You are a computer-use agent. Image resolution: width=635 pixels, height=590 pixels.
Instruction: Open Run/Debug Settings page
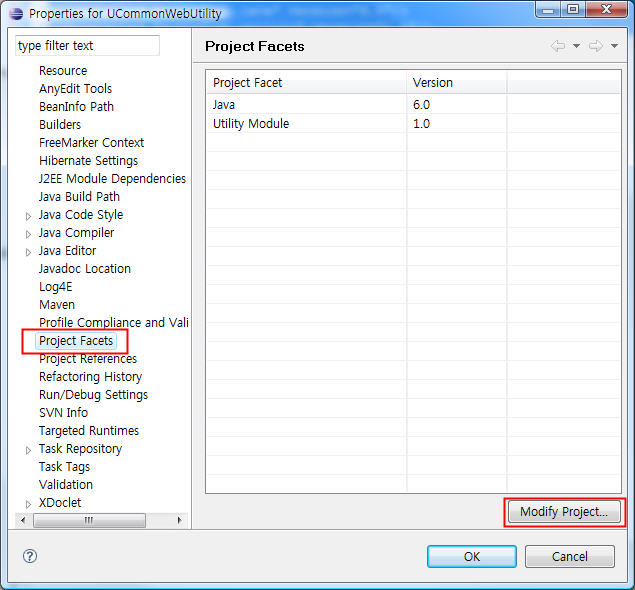(94, 394)
